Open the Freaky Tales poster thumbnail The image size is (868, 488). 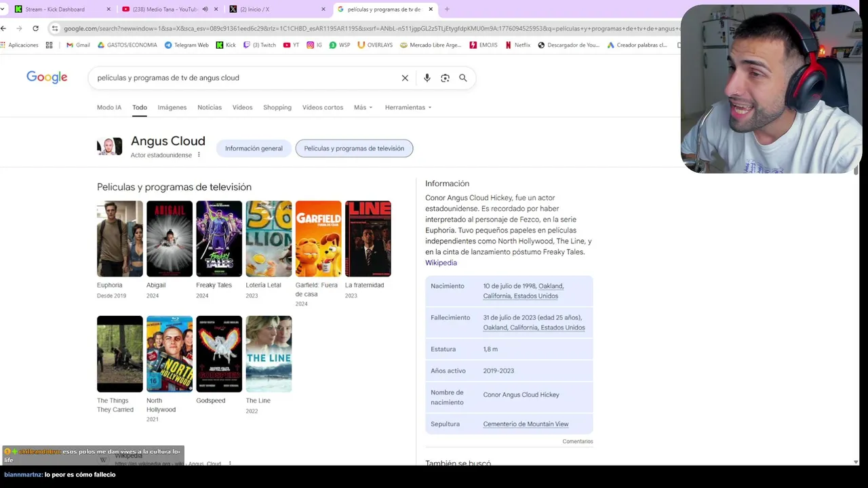click(219, 239)
